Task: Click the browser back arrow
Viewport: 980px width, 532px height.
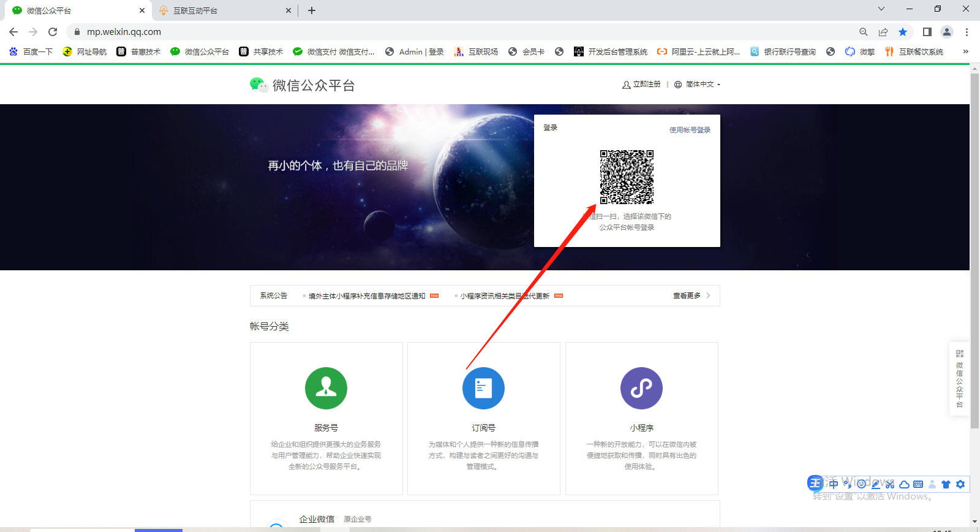Action: click(x=13, y=32)
